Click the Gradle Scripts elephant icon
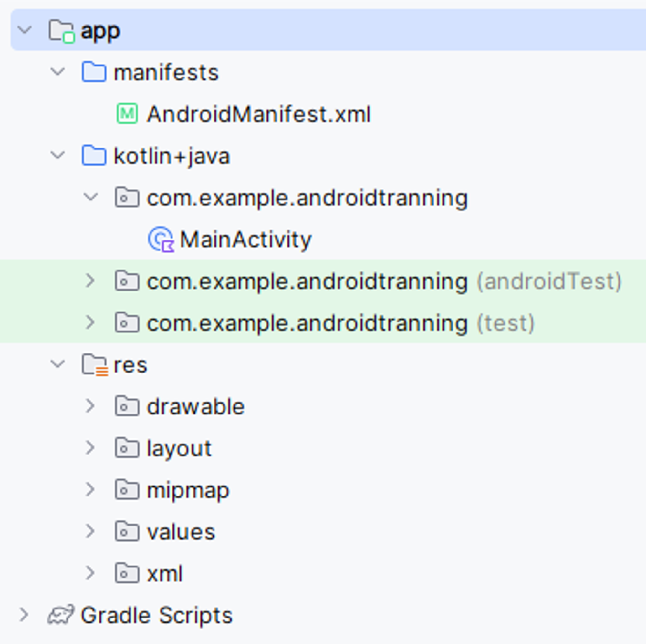The image size is (646, 644). click(x=60, y=615)
